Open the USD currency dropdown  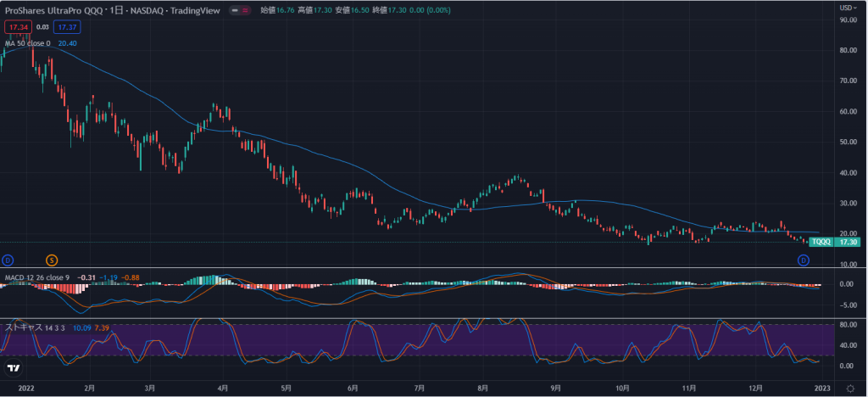click(846, 8)
